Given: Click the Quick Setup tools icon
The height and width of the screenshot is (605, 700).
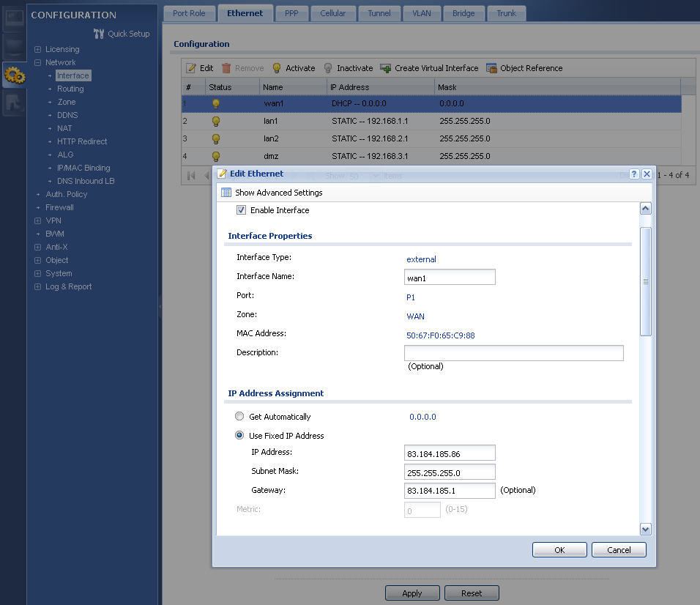Looking at the screenshot, I should click(x=99, y=34).
